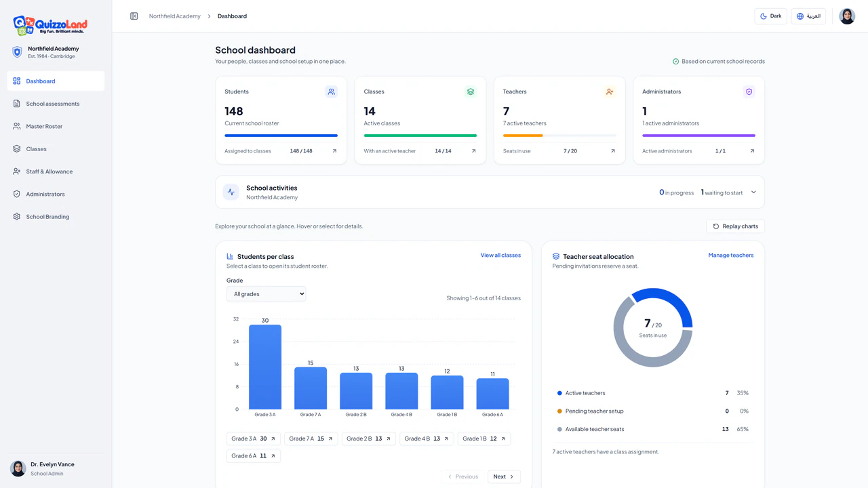Screen dimensions: 868x488
Task: Follow the View all classes link
Action: tap(500, 256)
